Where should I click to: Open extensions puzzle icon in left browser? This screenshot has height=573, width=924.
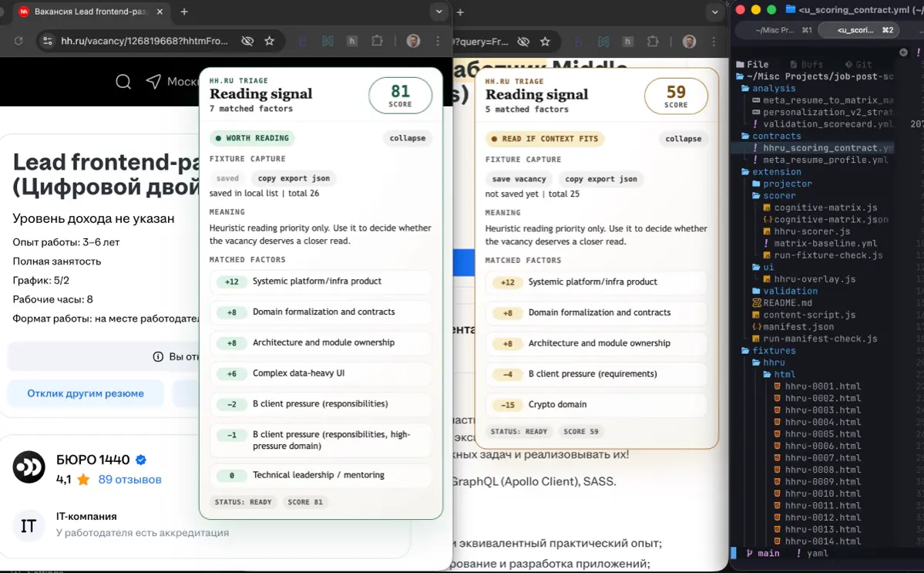[x=377, y=41]
